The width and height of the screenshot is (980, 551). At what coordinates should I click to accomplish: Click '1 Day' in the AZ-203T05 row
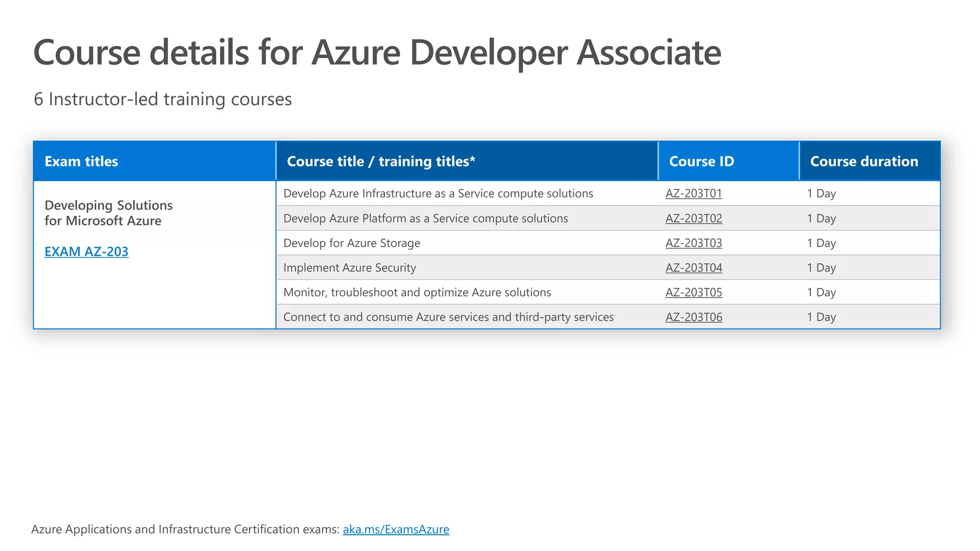822,292
